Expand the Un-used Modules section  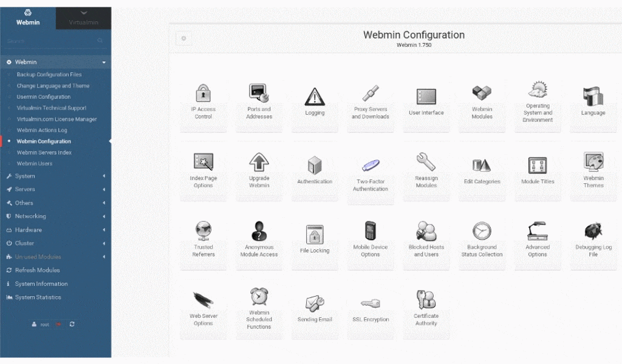55,257
